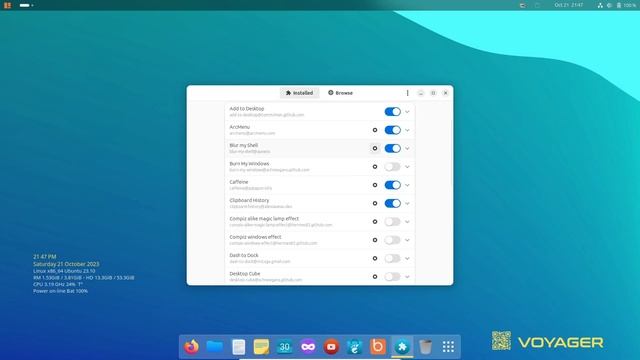Image resolution: width=640 pixels, height=360 pixels.
Task: Open the yellow sticky notes app in dock
Action: point(261,347)
